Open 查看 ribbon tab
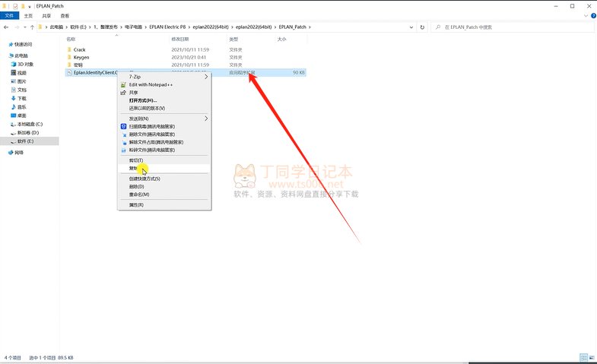 point(65,16)
